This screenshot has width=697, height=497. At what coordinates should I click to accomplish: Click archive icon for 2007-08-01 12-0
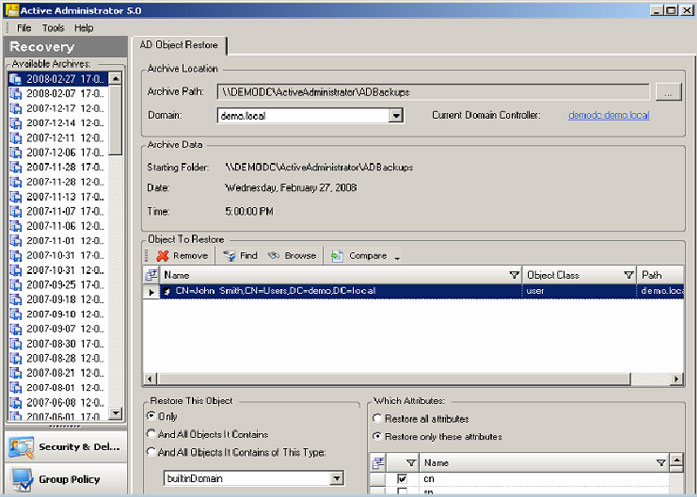click(x=16, y=388)
